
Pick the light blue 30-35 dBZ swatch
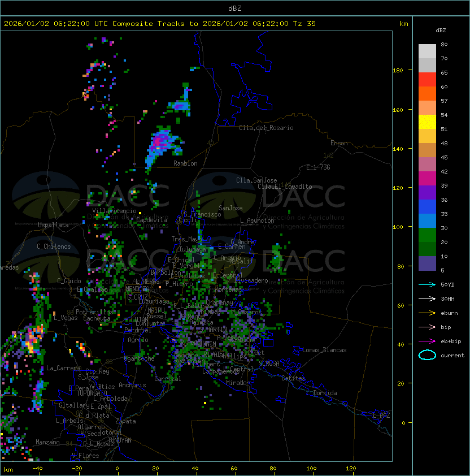pos(427,220)
